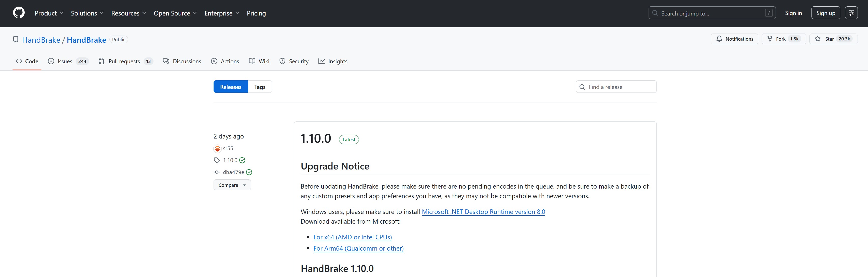This screenshot has width=868, height=277.
Task: Click the Sign up button
Action: [x=825, y=13]
